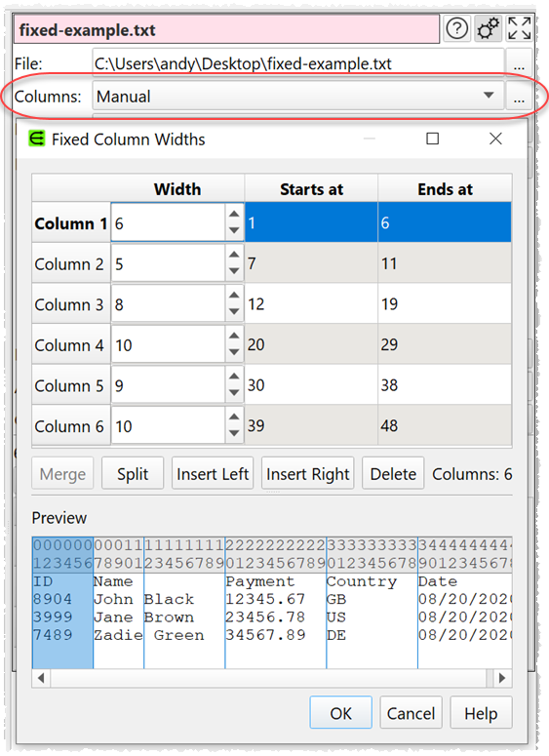Click the Column 4 width field
549x756 pixels.
[x=168, y=344]
